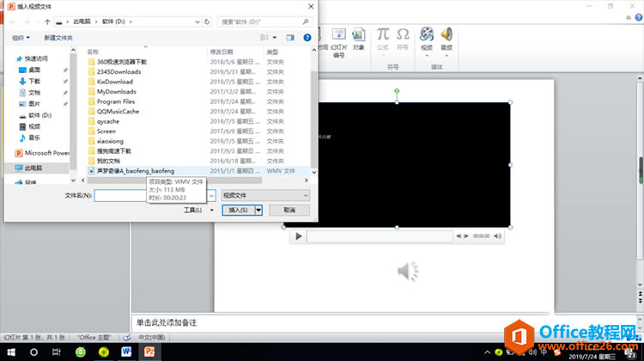This screenshot has height=361, width=644.
Task: Open the Equation pi icon
Action: pos(383,34)
